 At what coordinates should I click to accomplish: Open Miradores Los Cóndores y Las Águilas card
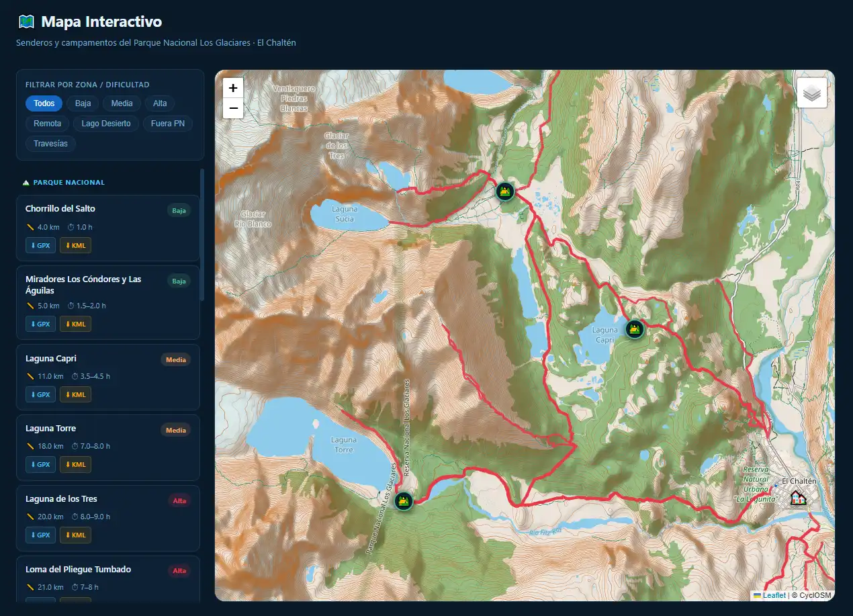(x=83, y=285)
